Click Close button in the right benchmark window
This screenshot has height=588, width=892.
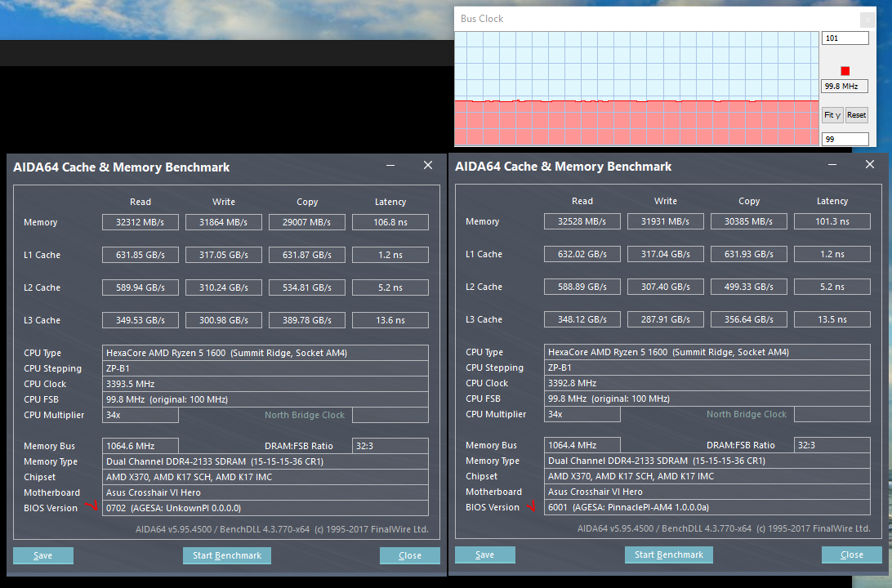pyautogui.click(x=852, y=555)
